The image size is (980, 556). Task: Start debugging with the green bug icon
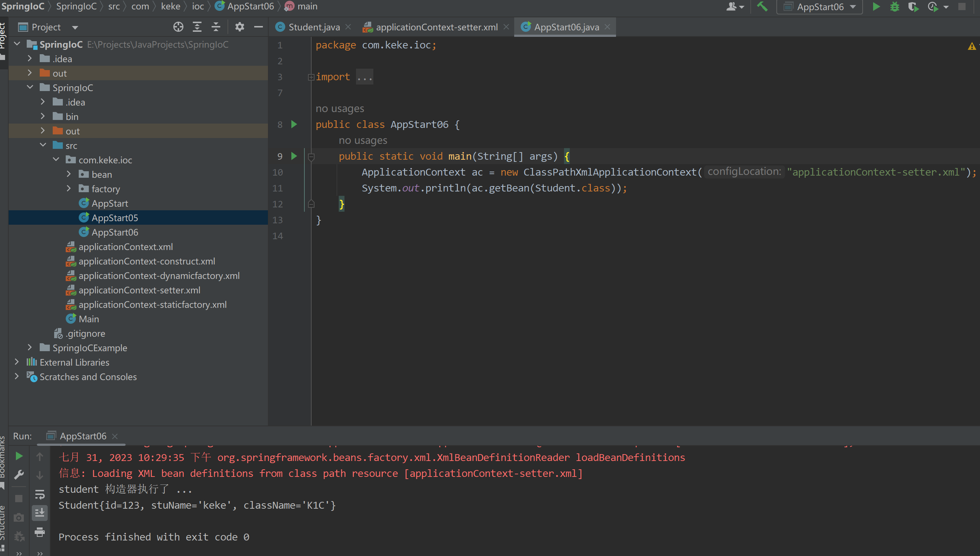point(894,7)
